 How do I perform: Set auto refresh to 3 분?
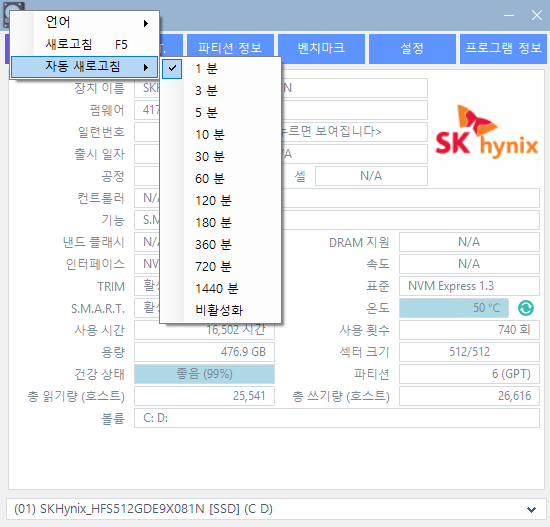[220, 91]
